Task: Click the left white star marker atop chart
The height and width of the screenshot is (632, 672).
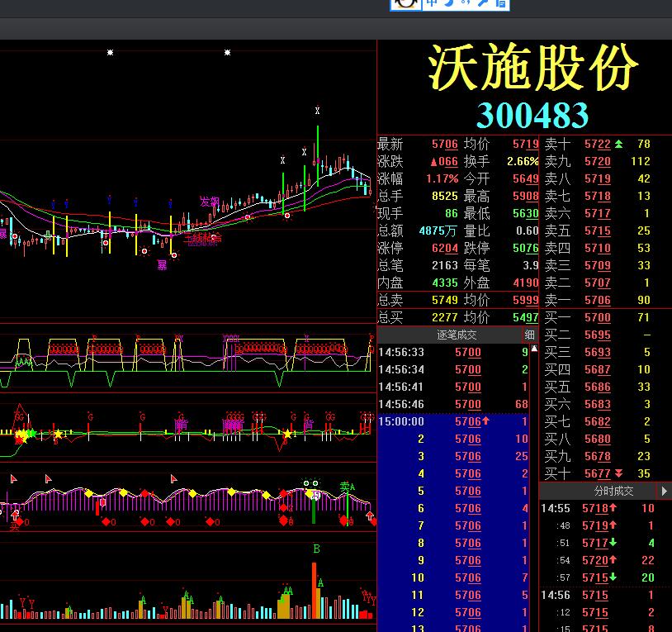Action: tap(110, 52)
